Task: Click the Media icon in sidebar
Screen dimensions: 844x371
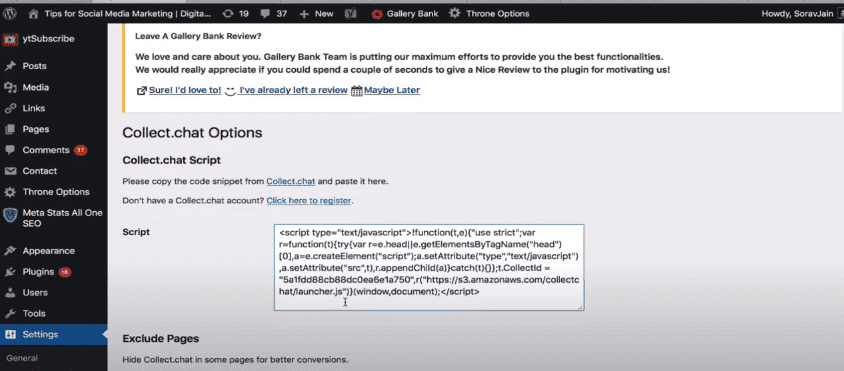Action: click(x=10, y=88)
